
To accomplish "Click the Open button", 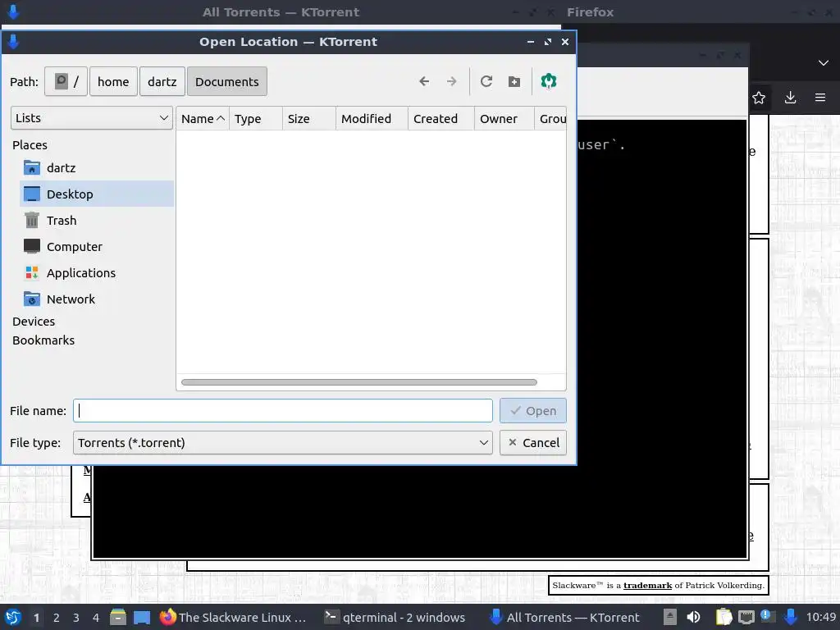I will click(533, 411).
